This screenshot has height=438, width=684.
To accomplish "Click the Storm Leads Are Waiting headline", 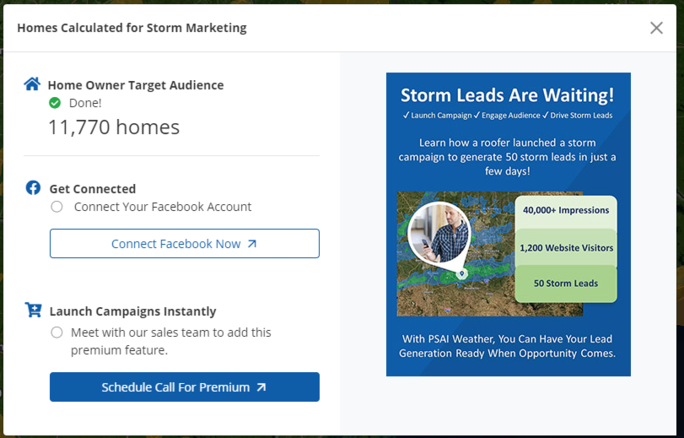I will 507,96.
